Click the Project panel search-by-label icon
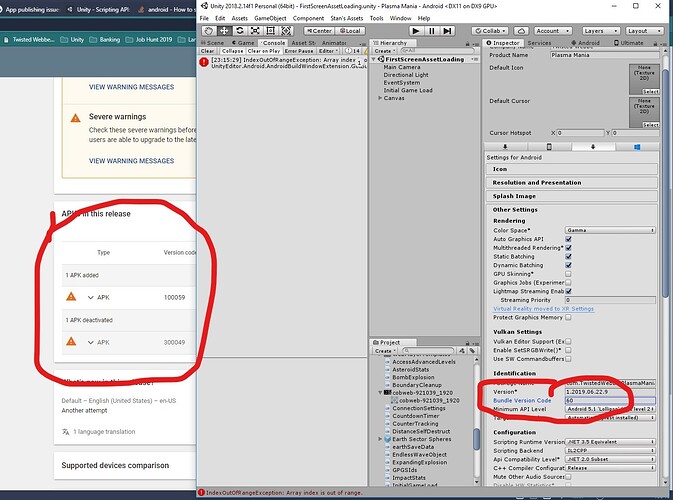 (472, 351)
